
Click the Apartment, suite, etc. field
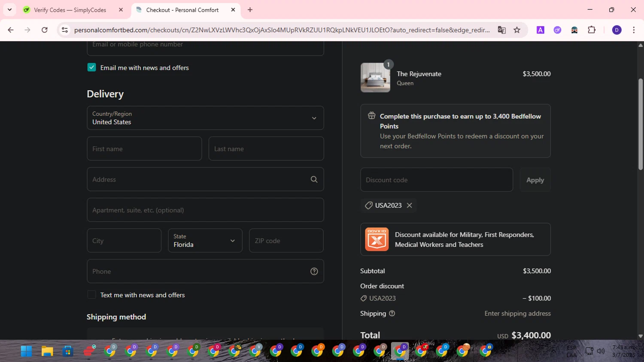pos(205,210)
